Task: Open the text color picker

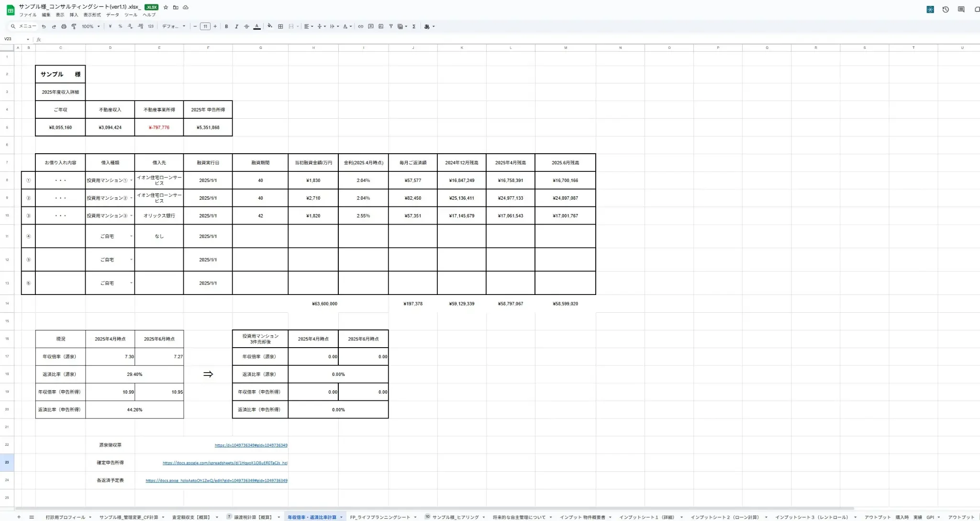Action: (257, 26)
